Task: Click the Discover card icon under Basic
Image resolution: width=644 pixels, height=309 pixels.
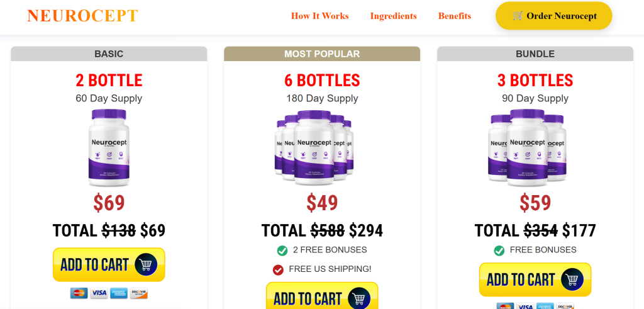Action: [x=138, y=293]
